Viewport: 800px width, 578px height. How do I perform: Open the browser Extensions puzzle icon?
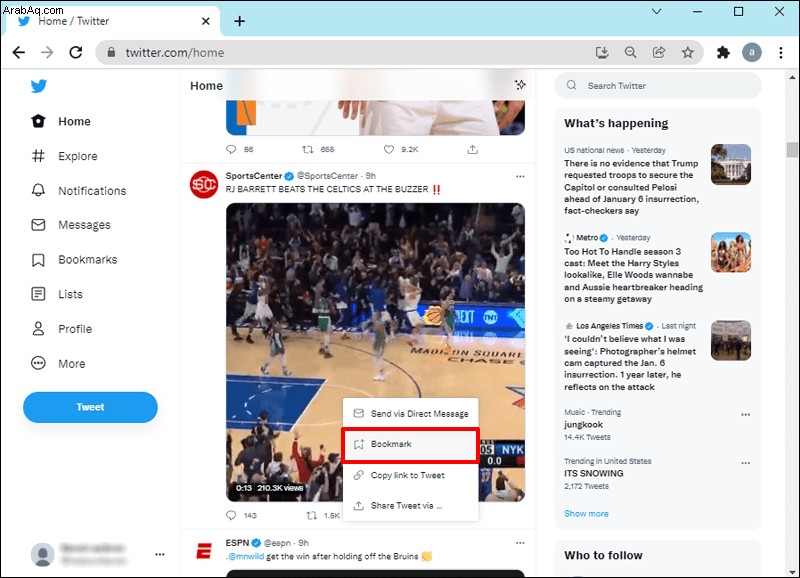point(723,53)
